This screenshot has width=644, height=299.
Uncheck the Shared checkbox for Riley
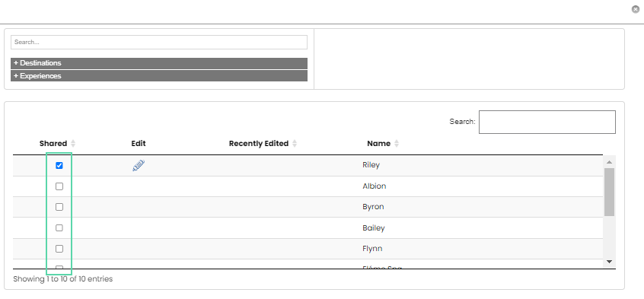pyautogui.click(x=59, y=166)
